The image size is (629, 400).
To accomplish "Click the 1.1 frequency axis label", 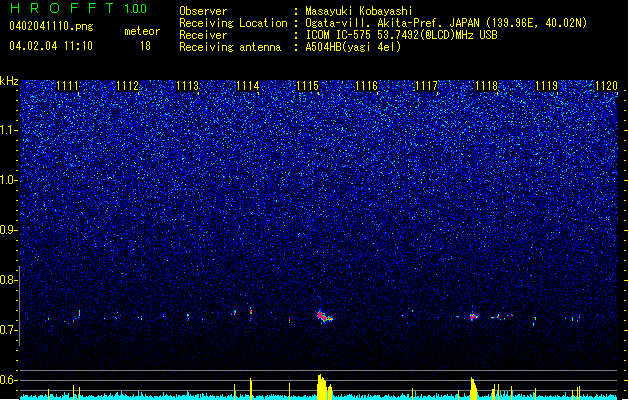I will (x=9, y=130).
